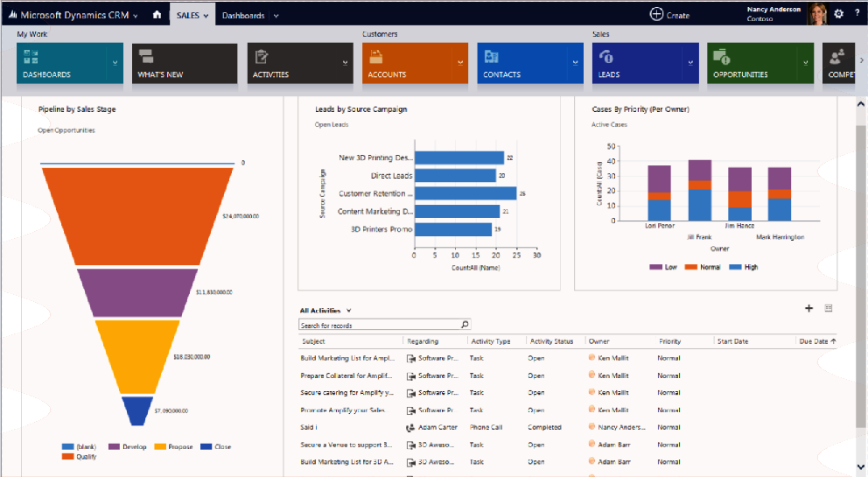Viewport: 868px width, 477px height.
Task: Open the settings gear icon
Action: [x=838, y=14]
